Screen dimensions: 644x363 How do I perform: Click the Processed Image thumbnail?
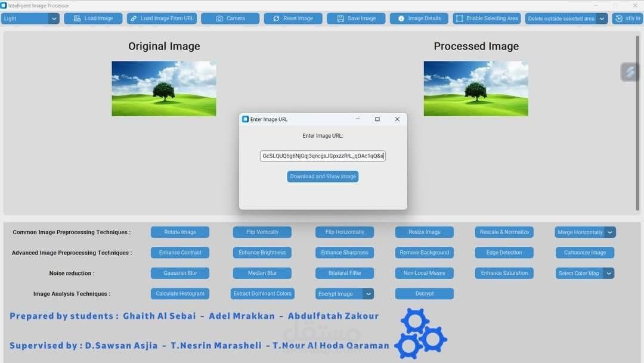(476, 89)
